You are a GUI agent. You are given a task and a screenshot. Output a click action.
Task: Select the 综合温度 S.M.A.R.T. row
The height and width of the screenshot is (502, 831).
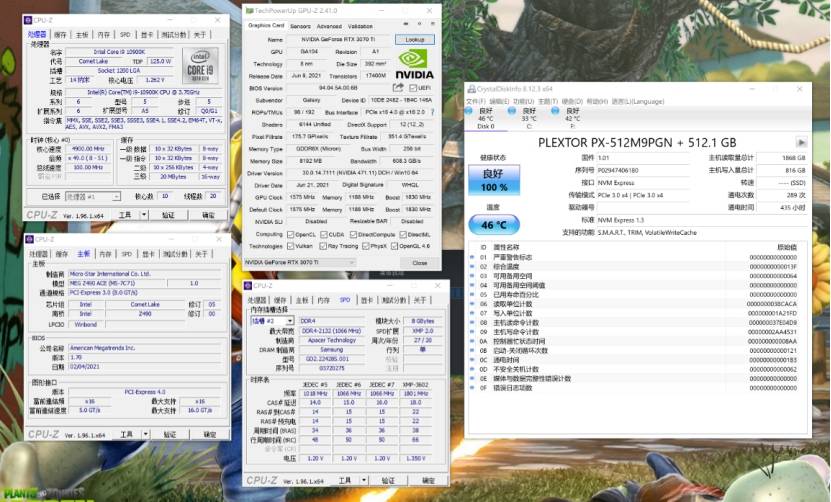tap(638, 267)
